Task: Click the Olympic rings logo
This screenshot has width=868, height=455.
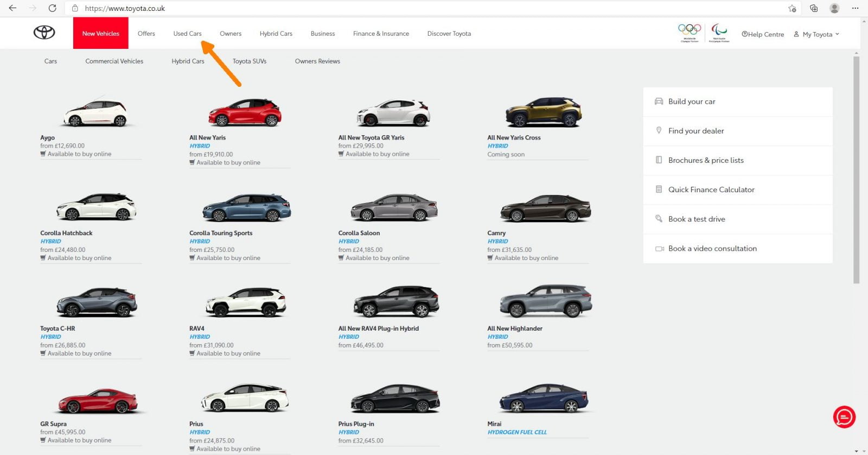Action: pos(690,32)
